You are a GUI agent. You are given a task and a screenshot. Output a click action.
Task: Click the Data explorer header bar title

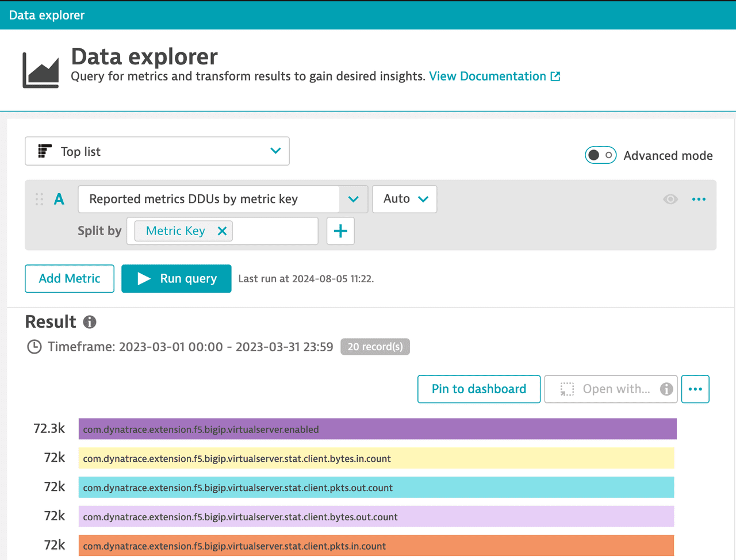point(47,16)
